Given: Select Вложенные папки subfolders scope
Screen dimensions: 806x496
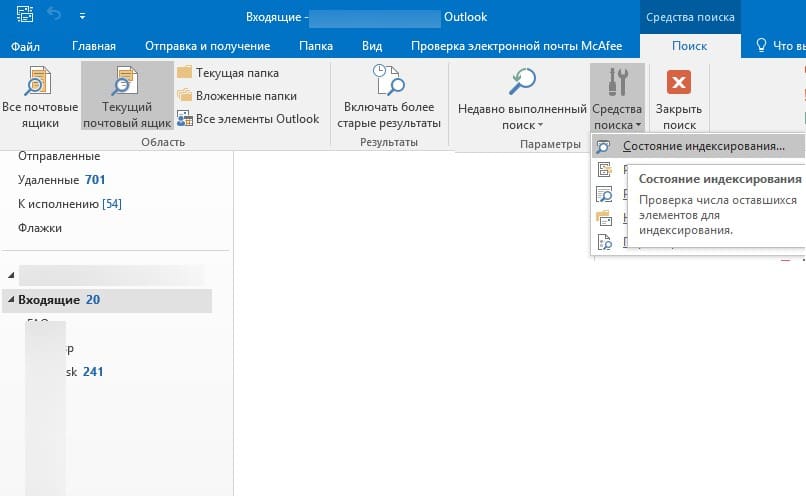Looking at the screenshot, I should coord(237,96).
